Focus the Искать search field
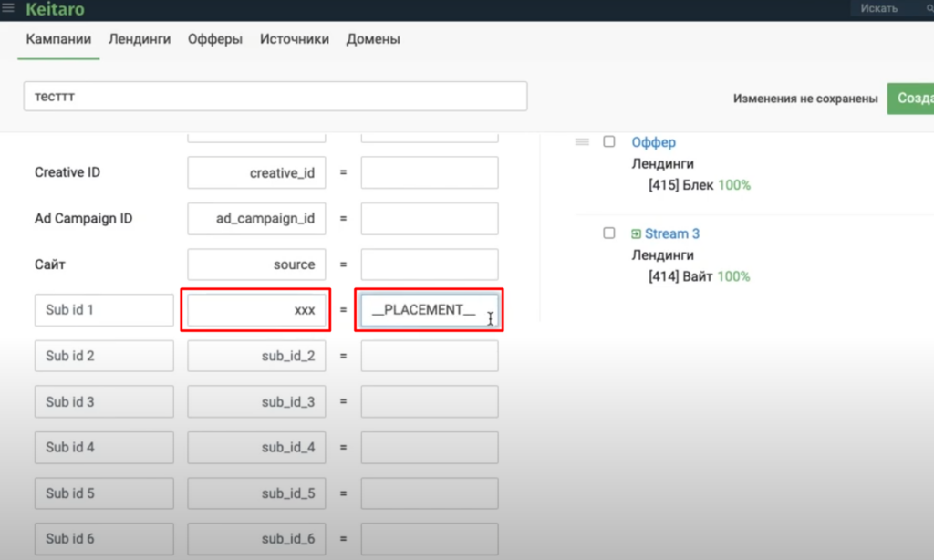Viewport: 934px width, 560px height. point(889,8)
